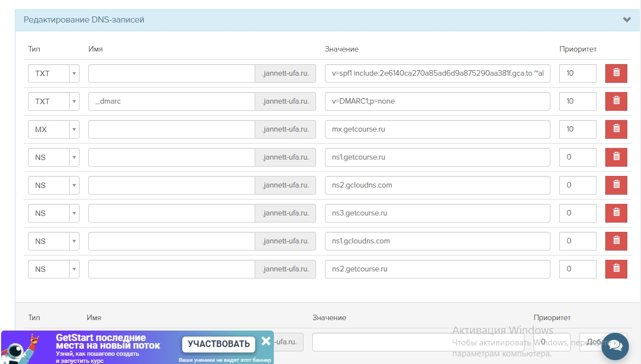Open type dropdown for the MX record
This screenshot has width=641, height=364.
54,129
